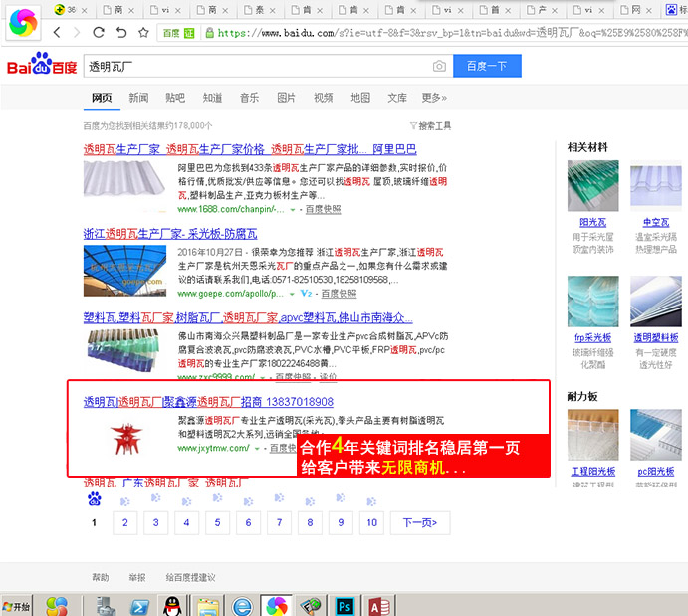Click 给百度提建议 in the footer
688x616 pixels.
[190, 577]
